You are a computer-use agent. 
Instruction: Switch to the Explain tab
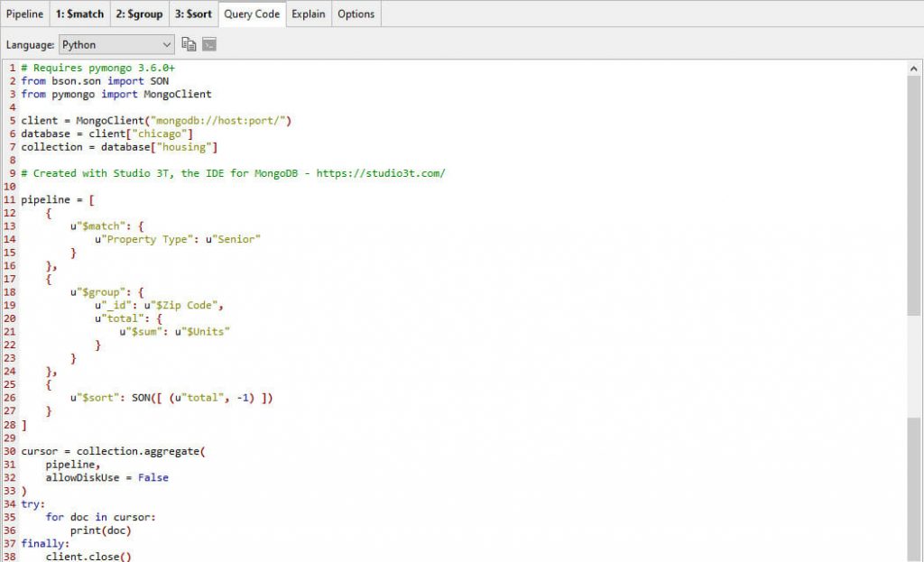coord(309,14)
